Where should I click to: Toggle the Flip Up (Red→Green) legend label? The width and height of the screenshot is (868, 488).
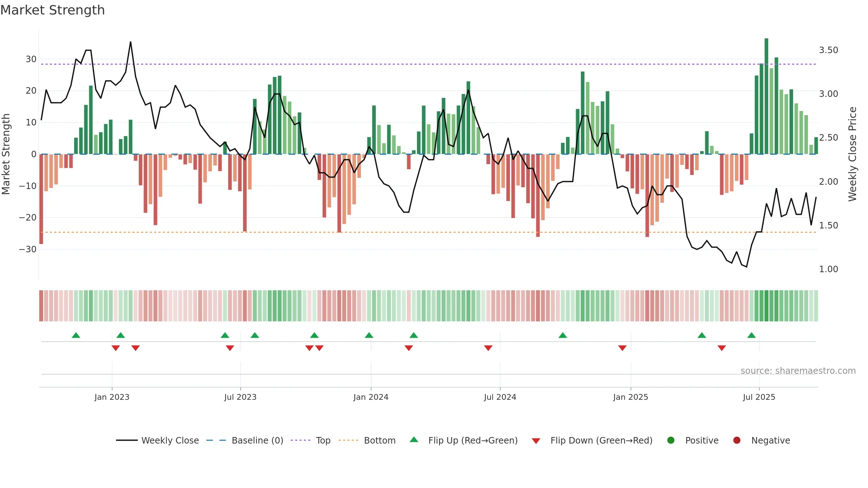pos(473,440)
